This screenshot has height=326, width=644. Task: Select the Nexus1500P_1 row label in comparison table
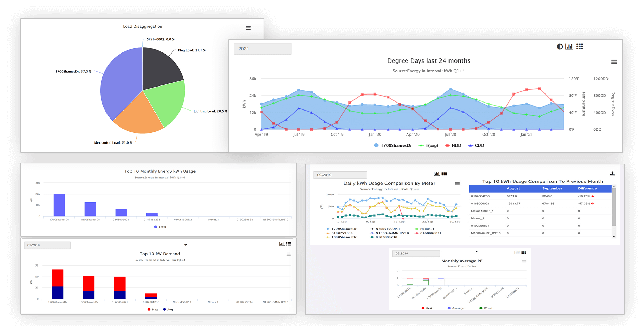[482, 211]
